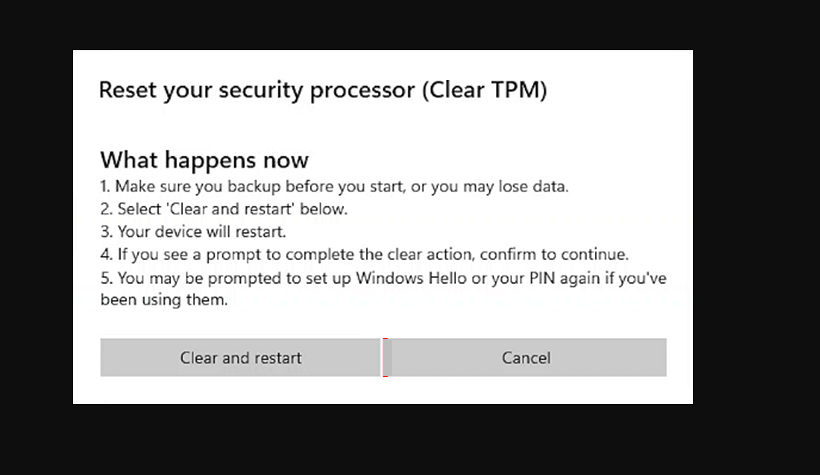
Task: Click the 'been using them.' continuation line
Action: tap(164, 300)
